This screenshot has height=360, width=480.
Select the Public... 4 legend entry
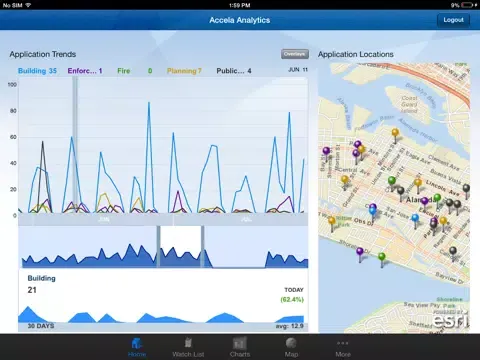pos(234,71)
